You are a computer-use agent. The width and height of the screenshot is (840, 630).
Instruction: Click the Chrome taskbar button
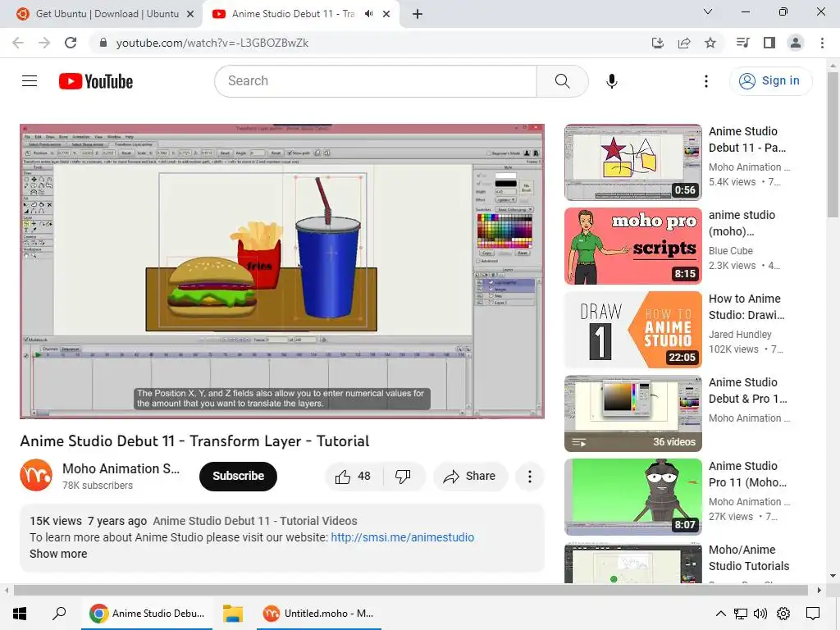[x=147, y=614]
